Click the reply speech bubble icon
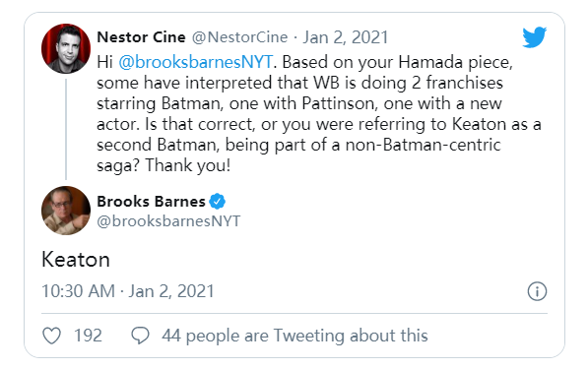Screen dimensions: 588x369 pos(140,335)
